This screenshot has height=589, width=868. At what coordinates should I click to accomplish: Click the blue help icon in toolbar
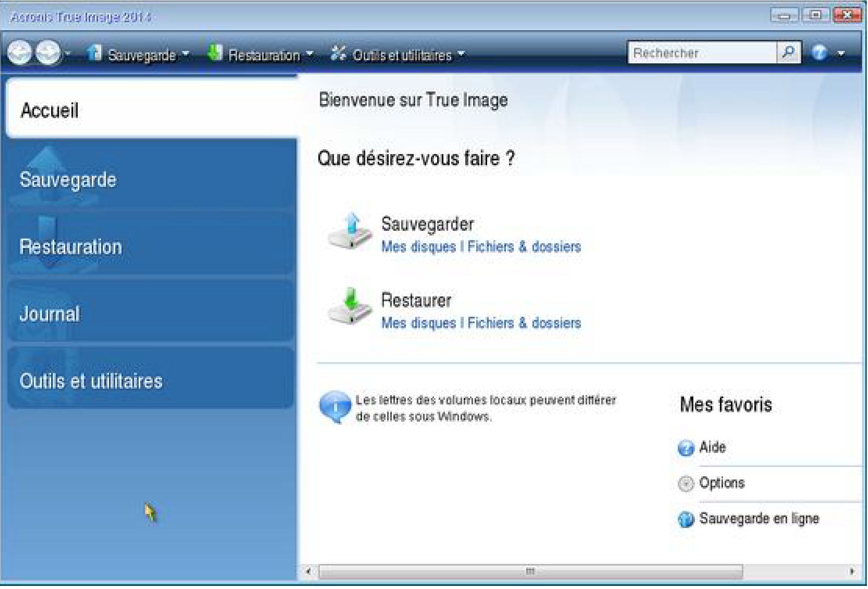click(819, 53)
